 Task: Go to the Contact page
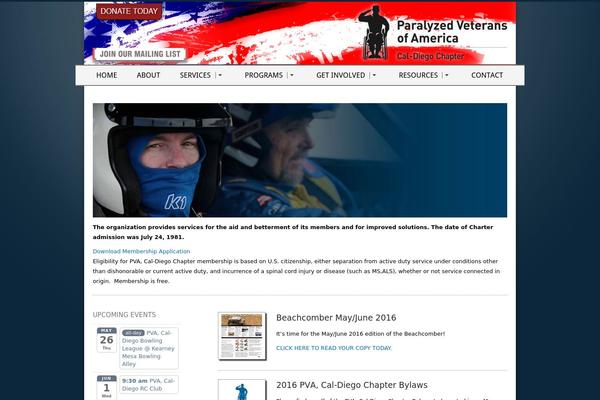pyautogui.click(x=487, y=75)
